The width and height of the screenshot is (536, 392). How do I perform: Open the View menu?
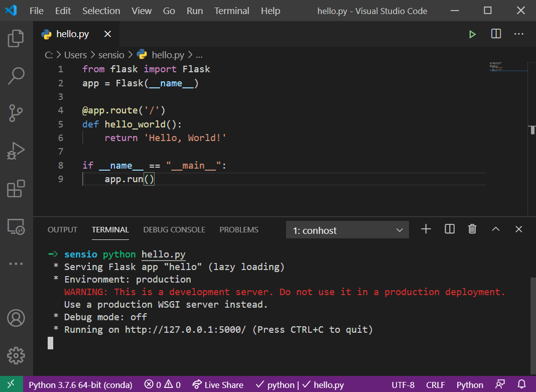(x=142, y=11)
